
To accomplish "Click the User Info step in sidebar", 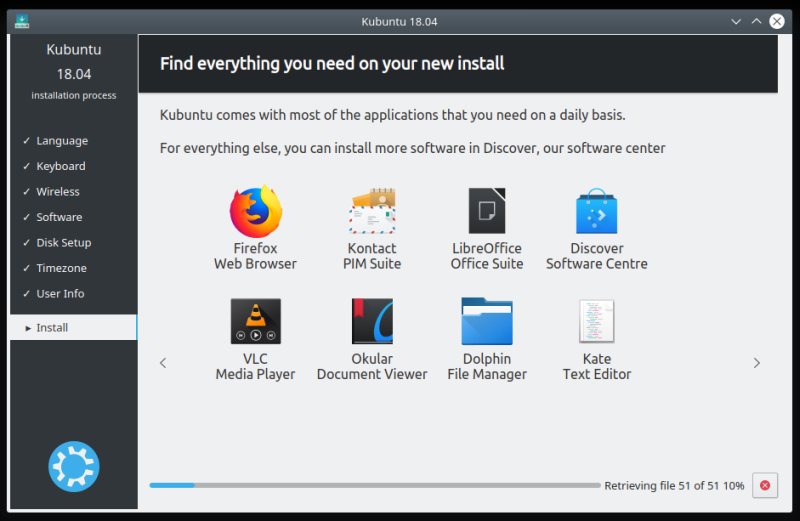I will 60,293.
